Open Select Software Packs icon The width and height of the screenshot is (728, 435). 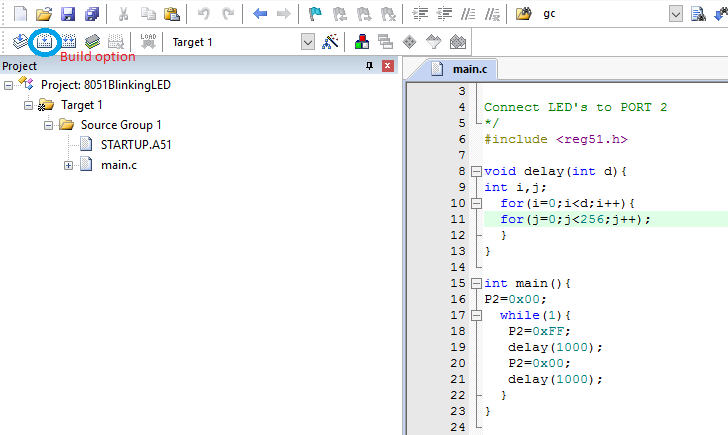point(434,42)
